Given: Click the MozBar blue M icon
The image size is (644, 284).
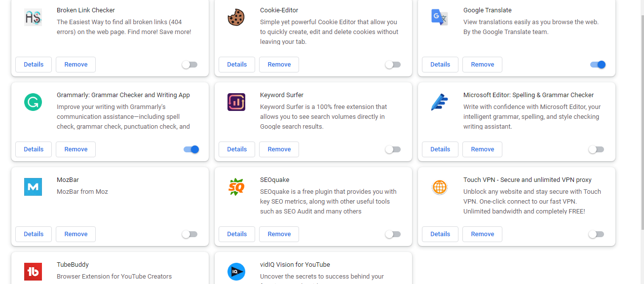Looking at the screenshot, I should pos(33,187).
